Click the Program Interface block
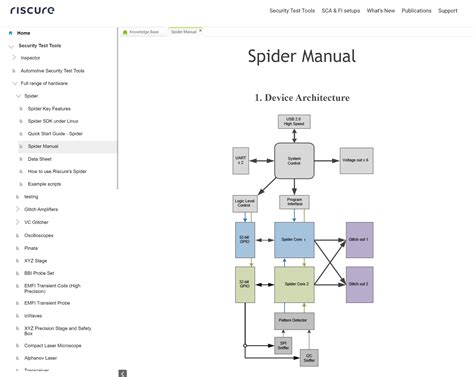 (x=294, y=202)
